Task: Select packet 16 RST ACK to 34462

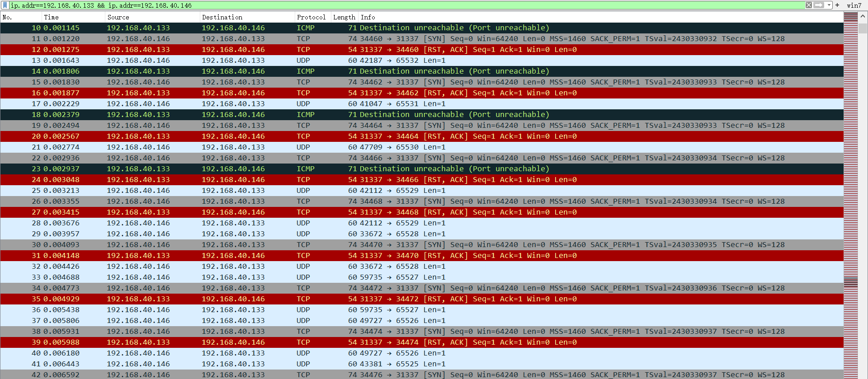Action: coord(422,93)
